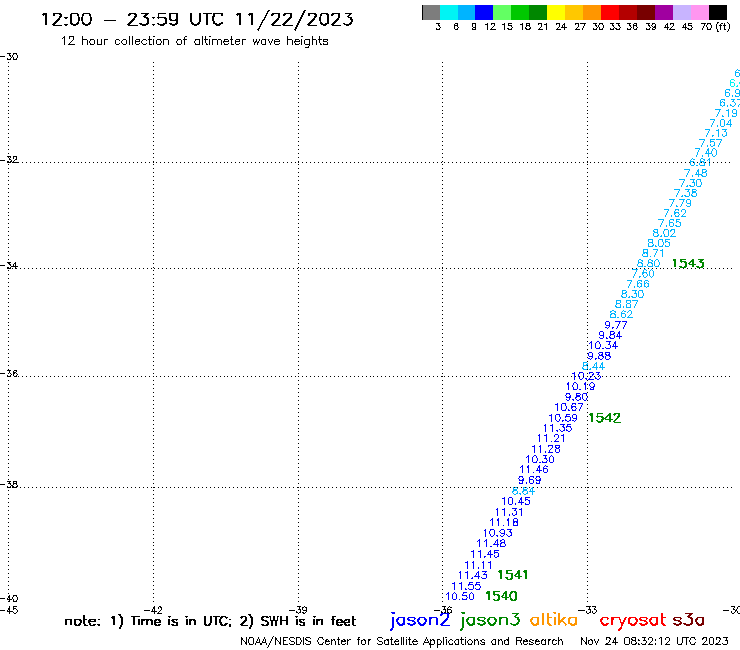
Task: Click the jason2 satellite legend label
Action: pyautogui.click(x=420, y=620)
